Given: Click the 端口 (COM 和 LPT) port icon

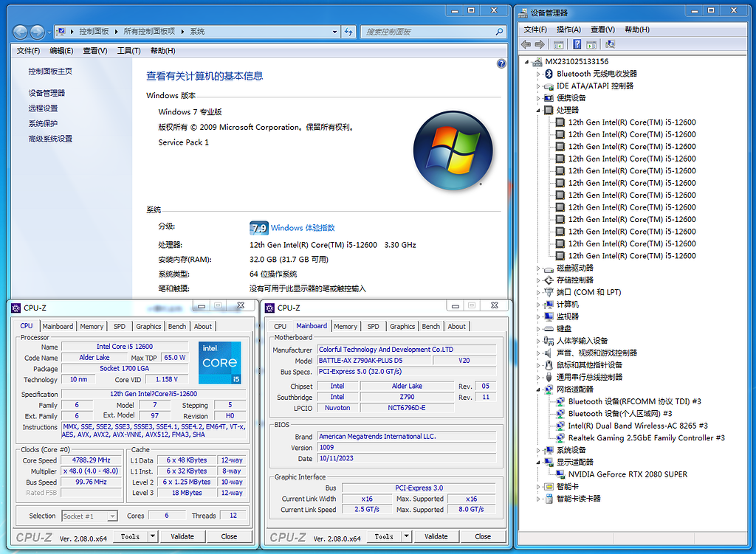Looking at the screenshot, I should pyautogui.click(x=549, y=292).
